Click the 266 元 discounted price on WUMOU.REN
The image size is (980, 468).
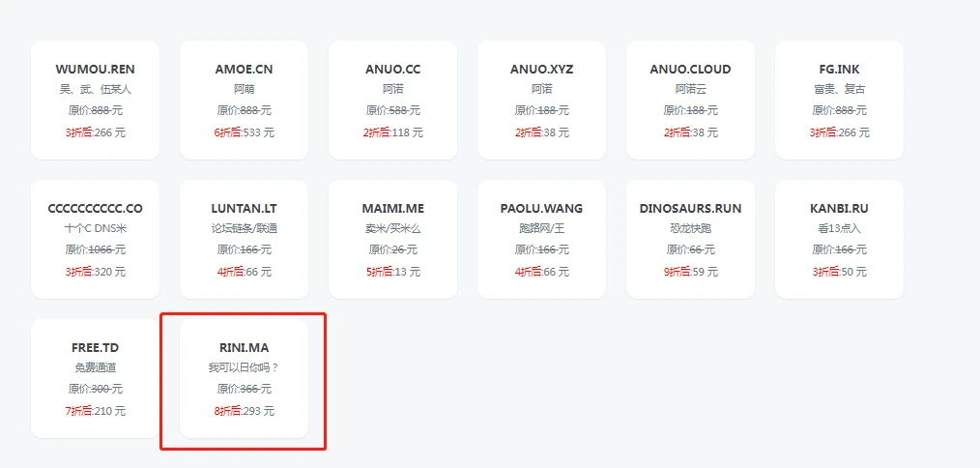(106, 132)
